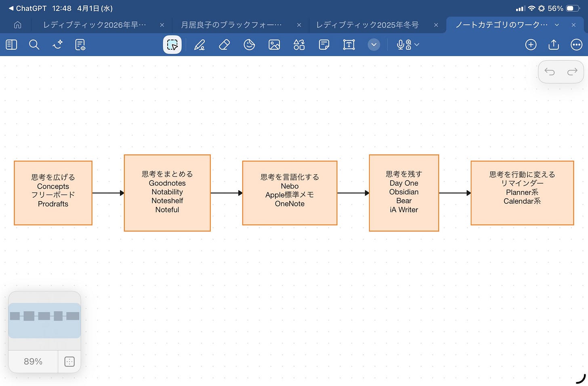Open the sidebar panel icon
The width and height of the screenshot is (588, 386).
click(x=11, y=45)
